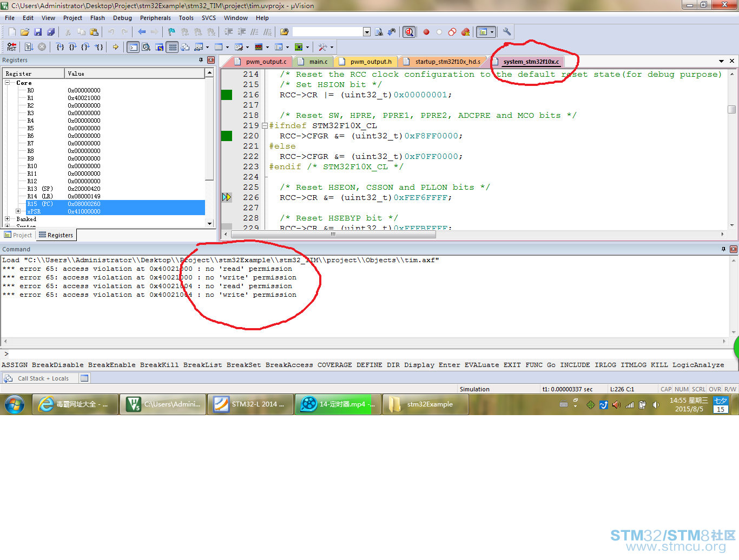Click the Incremental Find binoculars icon

coord(392,32)
